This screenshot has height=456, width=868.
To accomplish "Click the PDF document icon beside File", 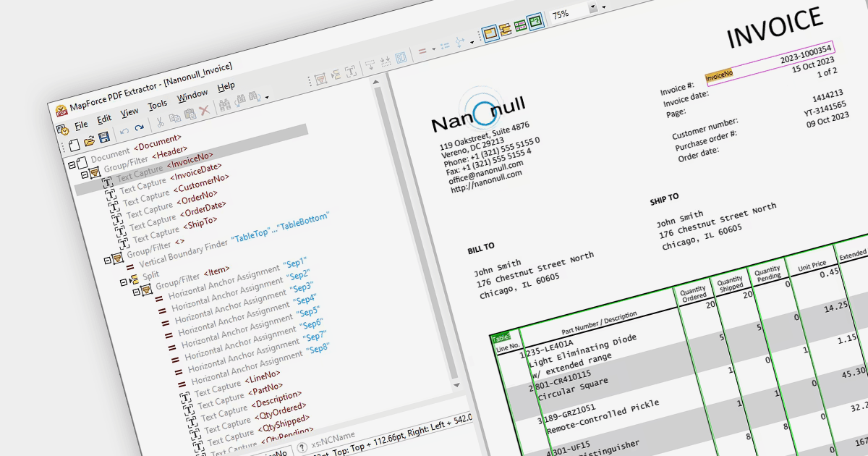I will coord(63,130).
